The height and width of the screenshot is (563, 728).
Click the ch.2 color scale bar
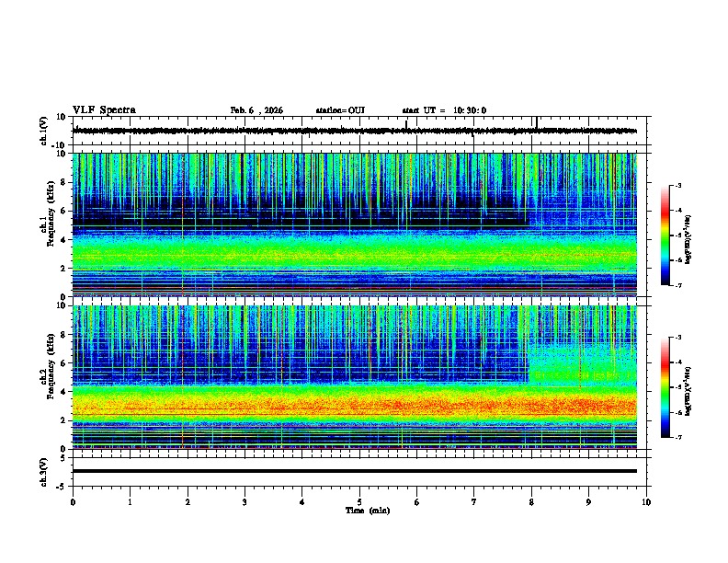click(665, 387)
